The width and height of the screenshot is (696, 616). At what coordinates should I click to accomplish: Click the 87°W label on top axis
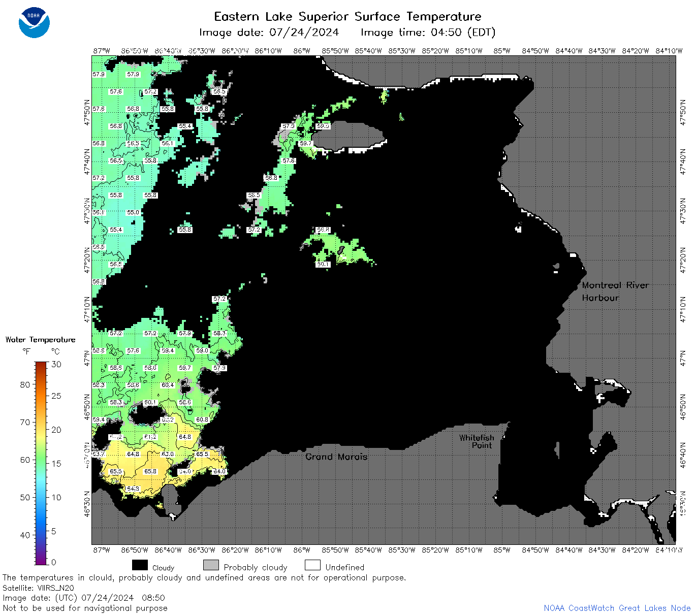point(102,51)
